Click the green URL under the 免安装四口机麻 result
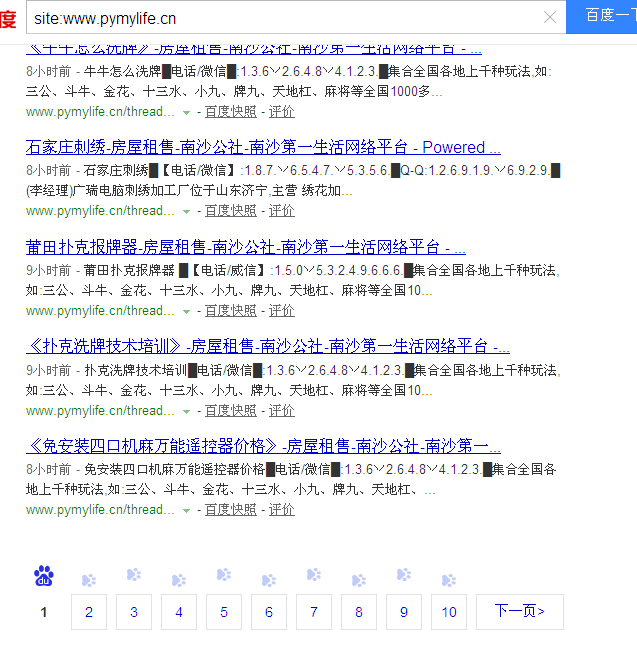 pyautogui.click(x=100, y=510)
